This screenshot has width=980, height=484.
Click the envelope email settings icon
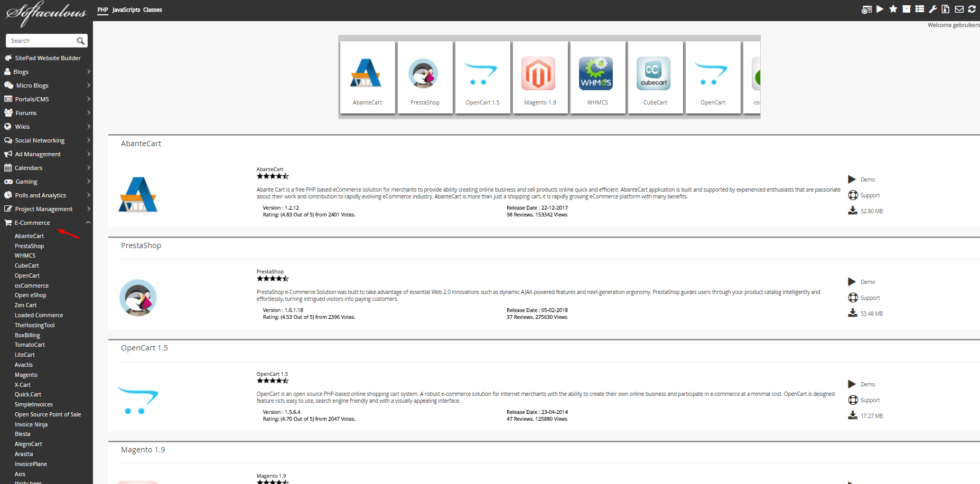tap(959, 9)
